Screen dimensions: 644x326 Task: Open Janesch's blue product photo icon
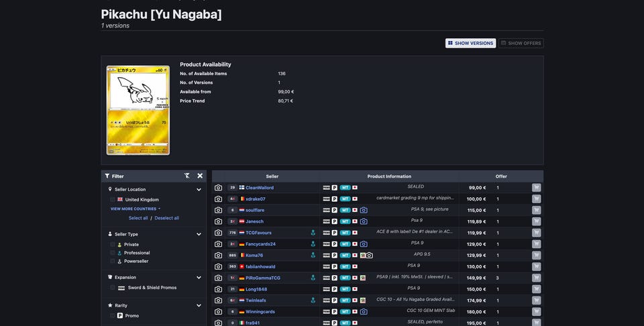(x=364, y=222)
